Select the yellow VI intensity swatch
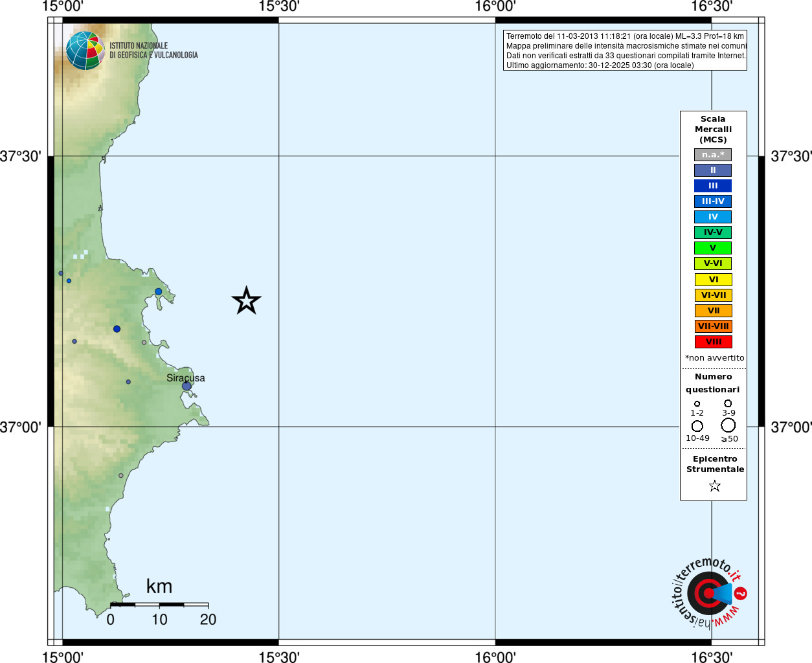Image resolution: width=812 pixels, height=663 pixels. click(x=713, y=280)
